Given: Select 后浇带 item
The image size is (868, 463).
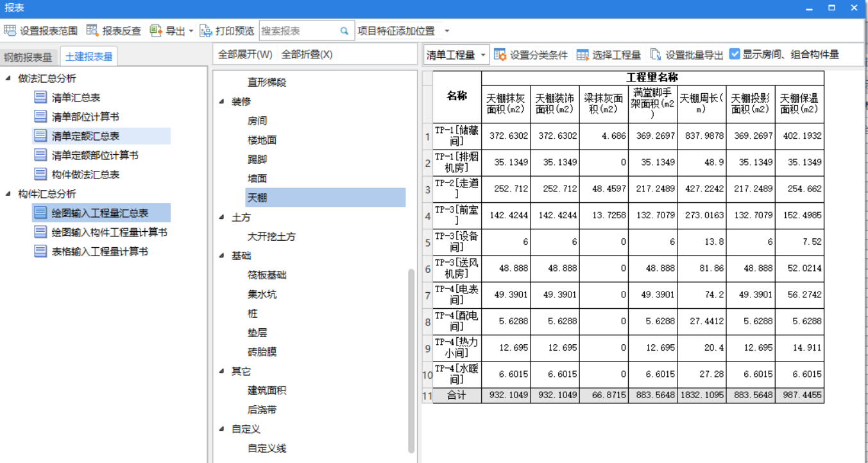Looking at the screenshot, I should [262, 410].
